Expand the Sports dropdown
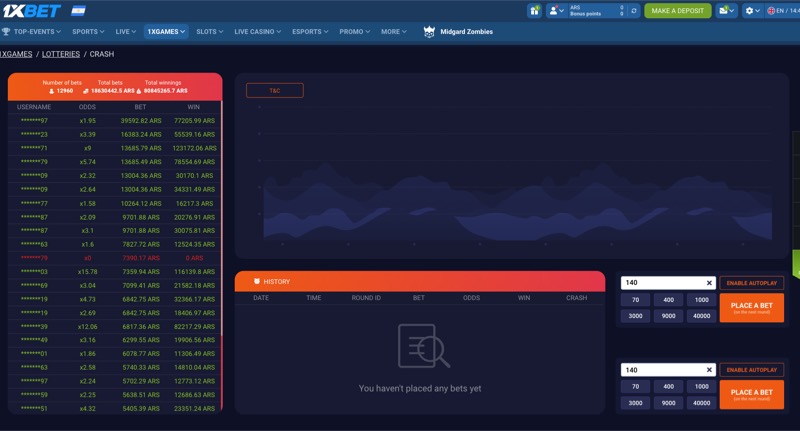Image resolution: width=800 pixels, height=431 pixels. click(88, 32)
